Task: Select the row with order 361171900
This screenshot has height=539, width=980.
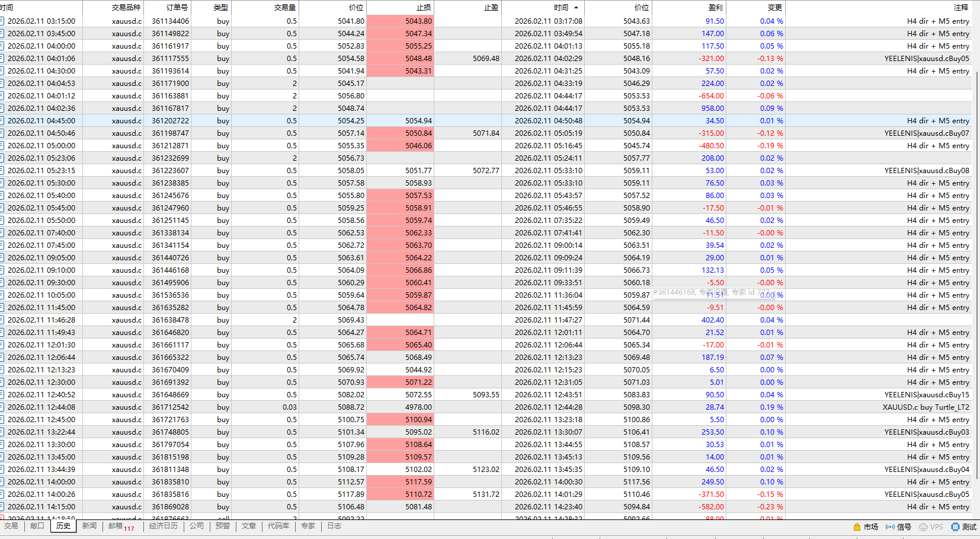Action: click(x=486, y=83)
